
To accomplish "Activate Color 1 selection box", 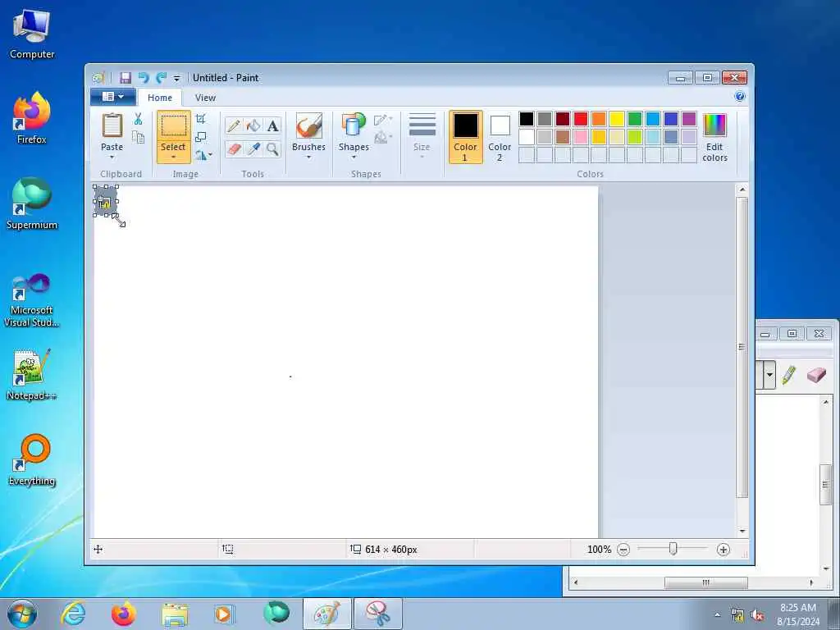I will (x=465, y=137).
